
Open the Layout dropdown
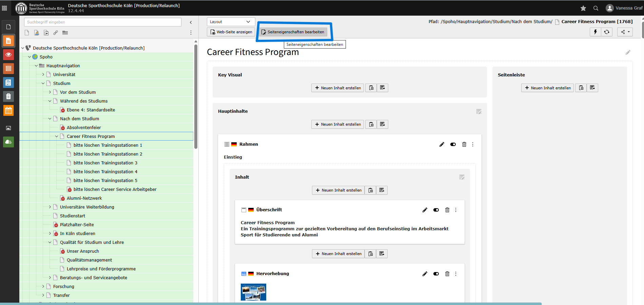[x=230, y=22]
